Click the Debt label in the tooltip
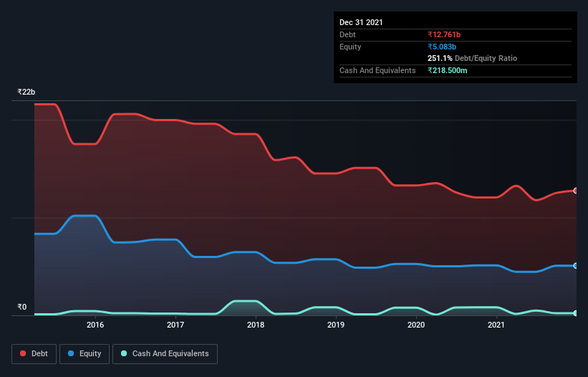The image size is (588, 377). [x=347, y=34]
